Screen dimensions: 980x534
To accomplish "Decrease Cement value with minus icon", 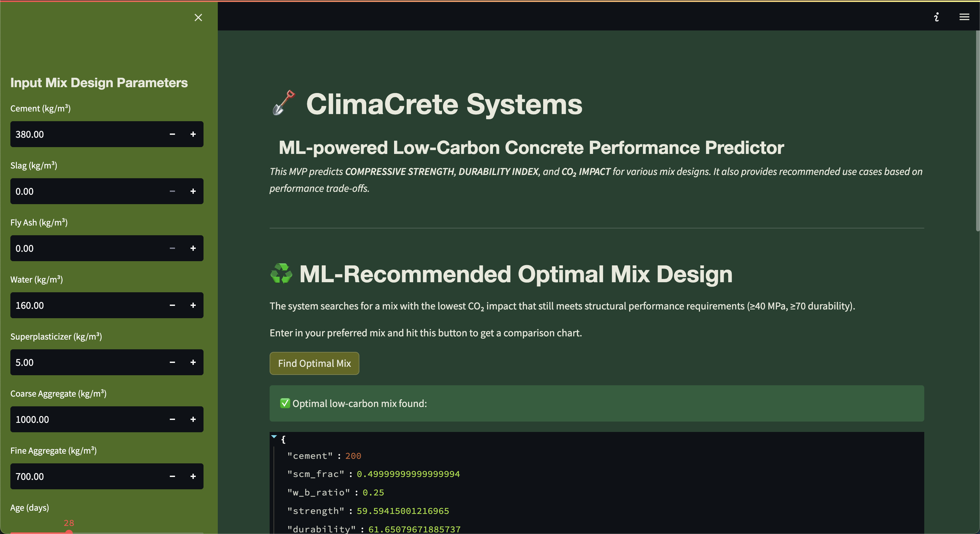I will tap(172, 134).
